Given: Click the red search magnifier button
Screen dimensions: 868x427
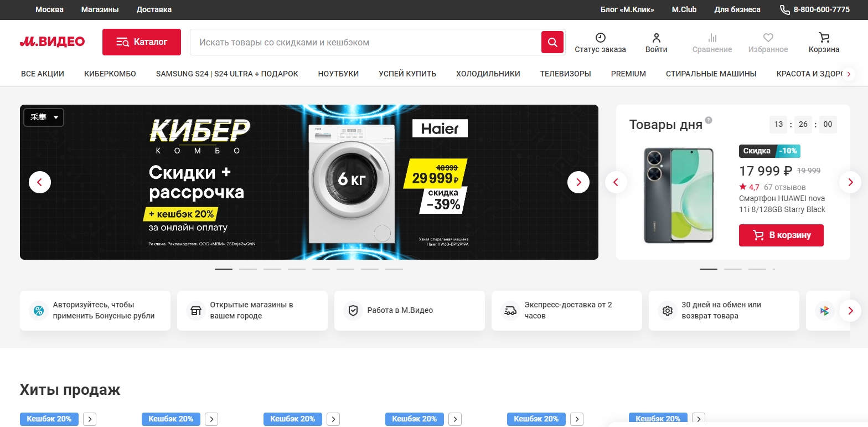Looking at the screenshot, I should coord(552,42).
